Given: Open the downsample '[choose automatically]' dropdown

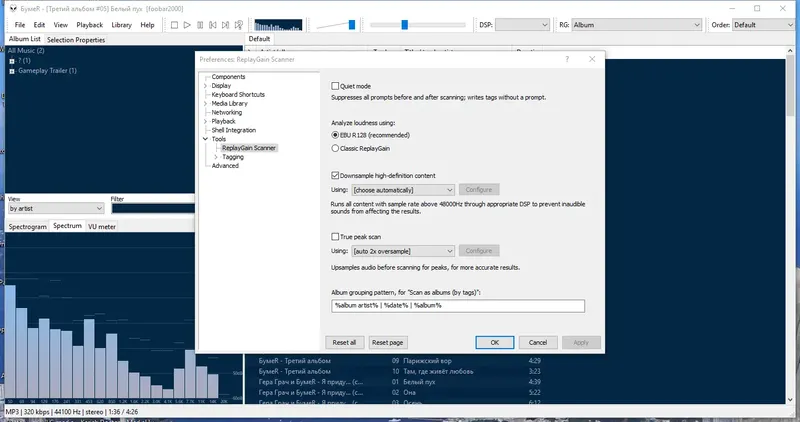Looking at the screenshot, I should pos(403,190).
